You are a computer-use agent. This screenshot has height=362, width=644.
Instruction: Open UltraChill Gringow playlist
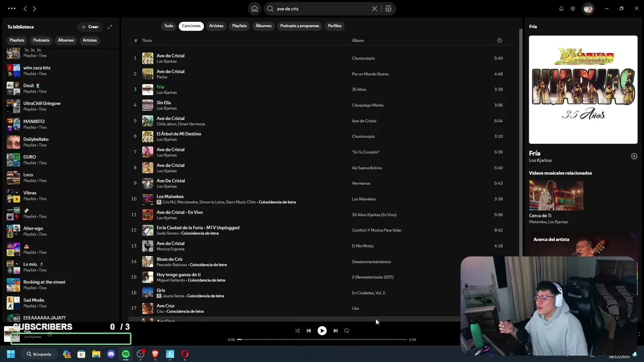point(60,106)
